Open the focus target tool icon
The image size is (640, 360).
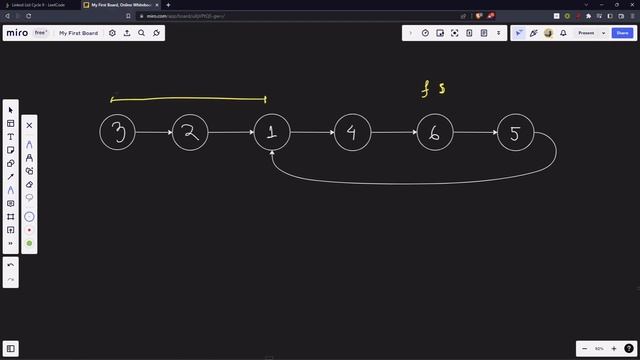point(455,33)
